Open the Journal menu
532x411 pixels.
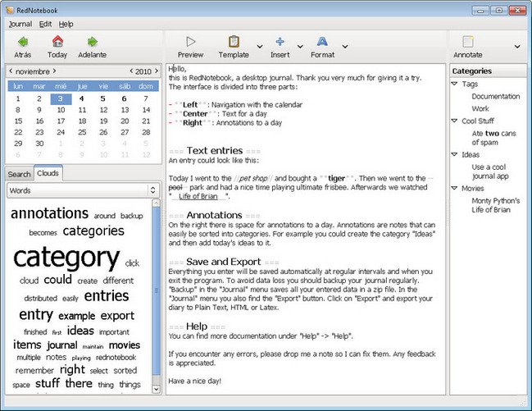20,24
